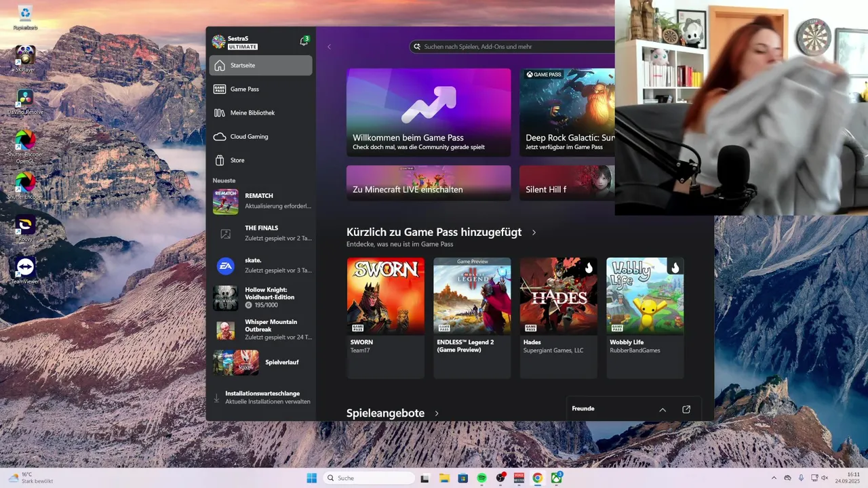This screenshot has height=488, width=868.
Task: Open Hollow Knight: Voidheart-Edition entry
Action: point(262,298)
